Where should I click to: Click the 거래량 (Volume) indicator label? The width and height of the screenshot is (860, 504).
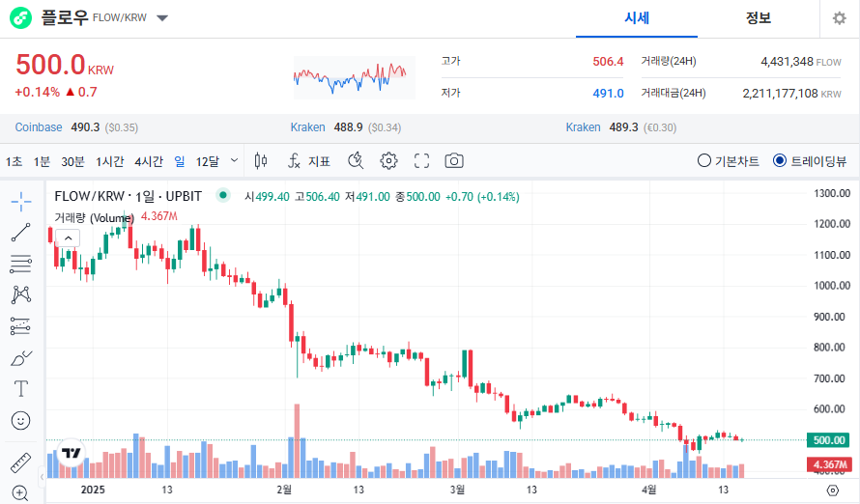pos(94,217)
